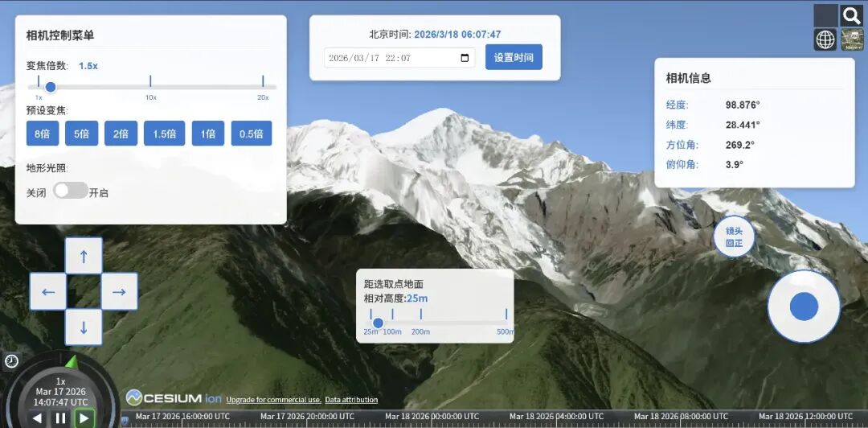The height and width of the screenshot is (428, 868).
Task: Click the latitude value 28.441°
Action: (x=743, y=125)
